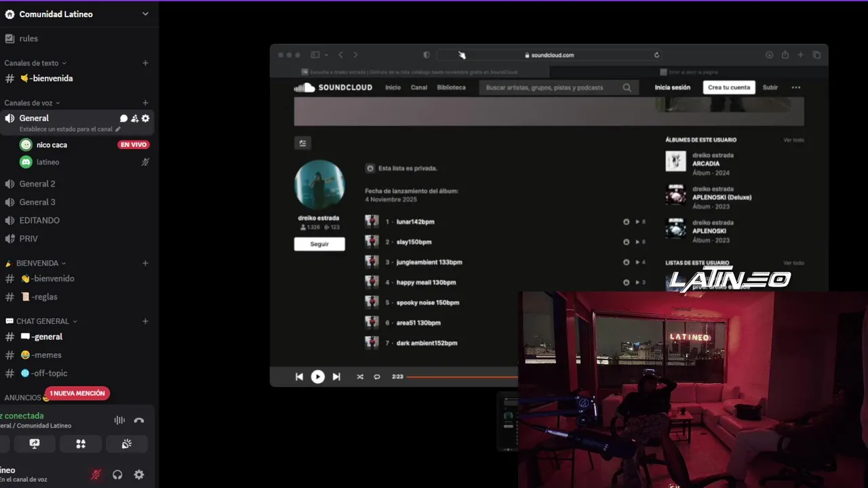
Task: Open General voice channel chat bubble
Action: coord(123,118)
